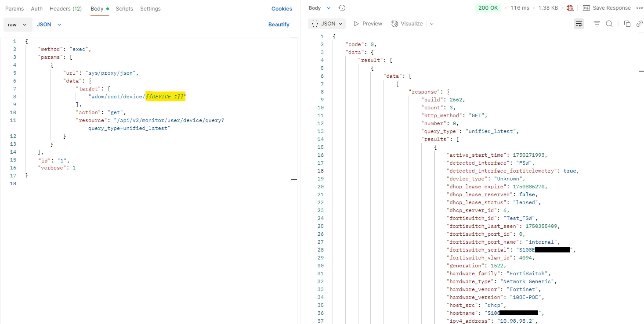Click the 1750271993 active_start_time value
The height and width of the screenshot is (324, 644).
click(529, 155)
